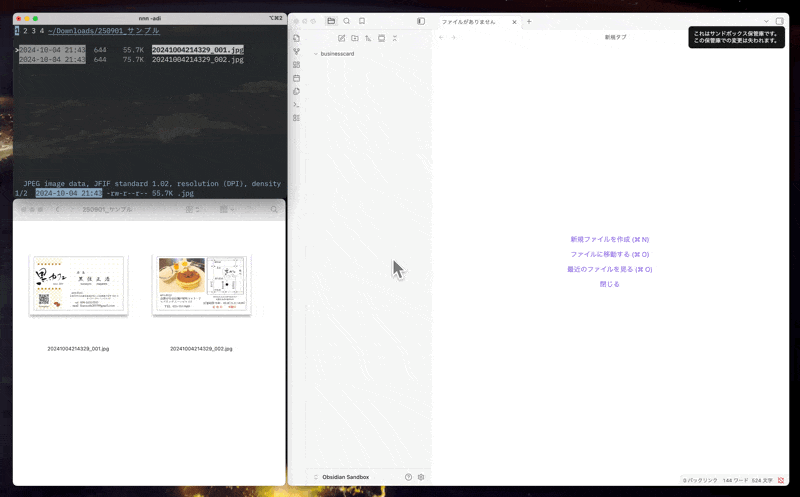Select 20241004214329_001.jpg thumbnail in Finder
The height and width of the screenshot is (497, 800).
79,284
